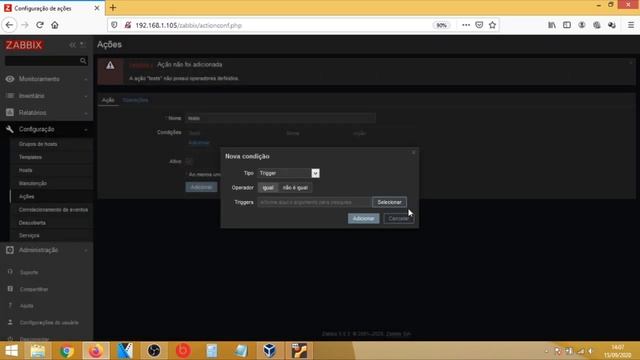Screen dimensions: 640x360
Task: Click the Adicionar button on action form
Action: 201,187
